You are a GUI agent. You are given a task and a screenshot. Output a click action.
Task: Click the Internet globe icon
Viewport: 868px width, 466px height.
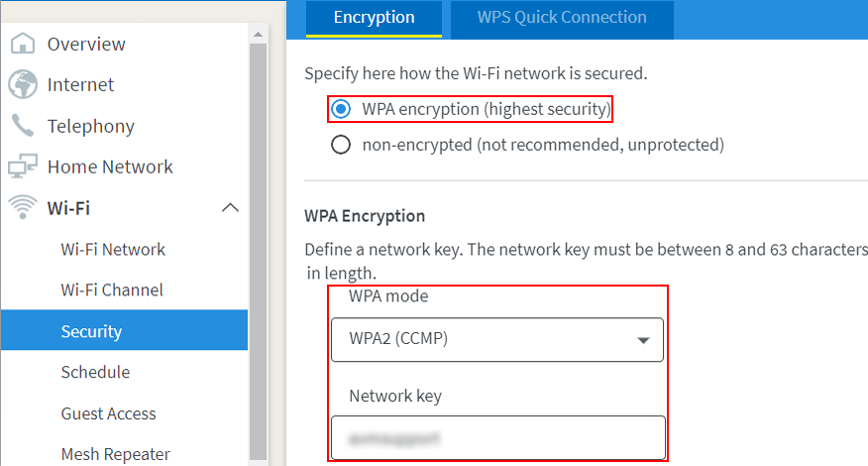pyautogui.click(x=22, y=85)
